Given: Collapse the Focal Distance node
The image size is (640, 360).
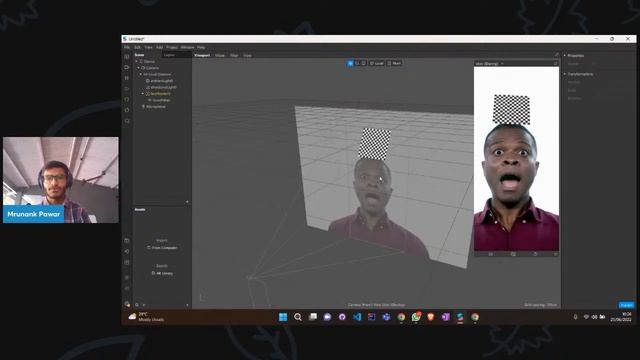Looking at the screenshot, I should click(141, 74).
